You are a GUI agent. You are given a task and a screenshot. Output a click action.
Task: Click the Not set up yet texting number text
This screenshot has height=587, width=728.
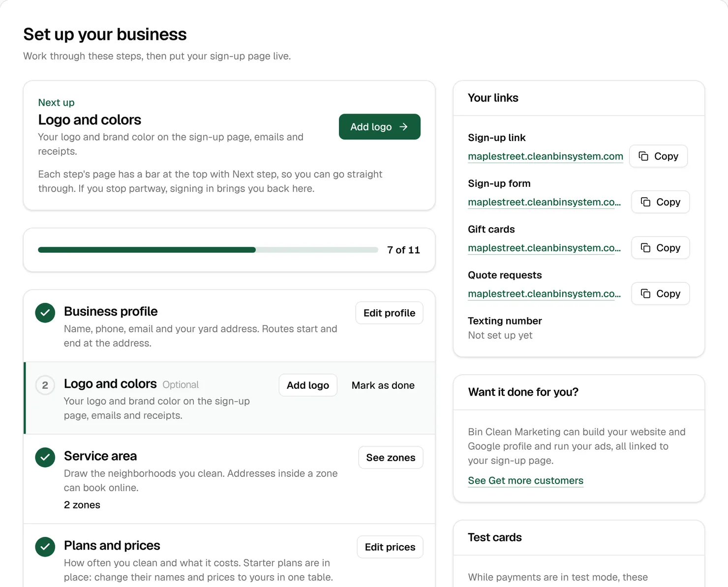[500, 335]
